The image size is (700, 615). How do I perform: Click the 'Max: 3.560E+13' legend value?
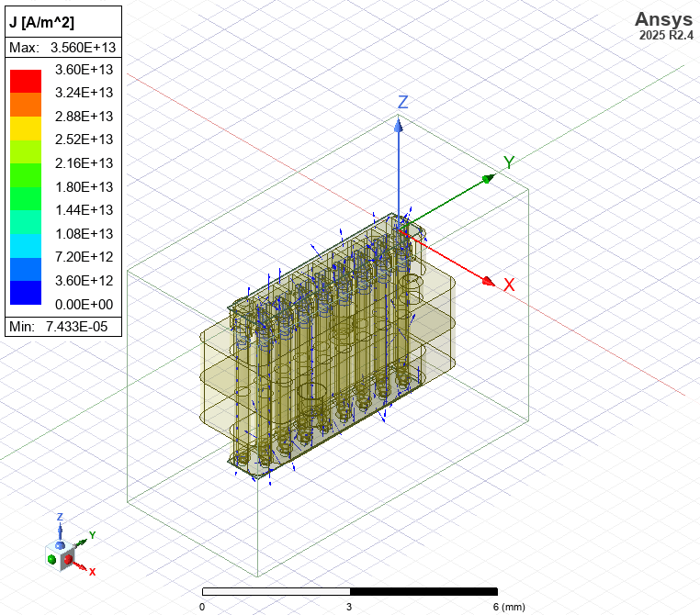(62, 48)
